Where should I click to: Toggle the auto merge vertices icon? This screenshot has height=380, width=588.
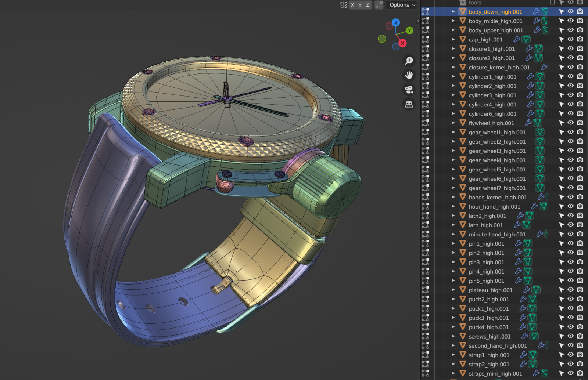click(379, 5)
